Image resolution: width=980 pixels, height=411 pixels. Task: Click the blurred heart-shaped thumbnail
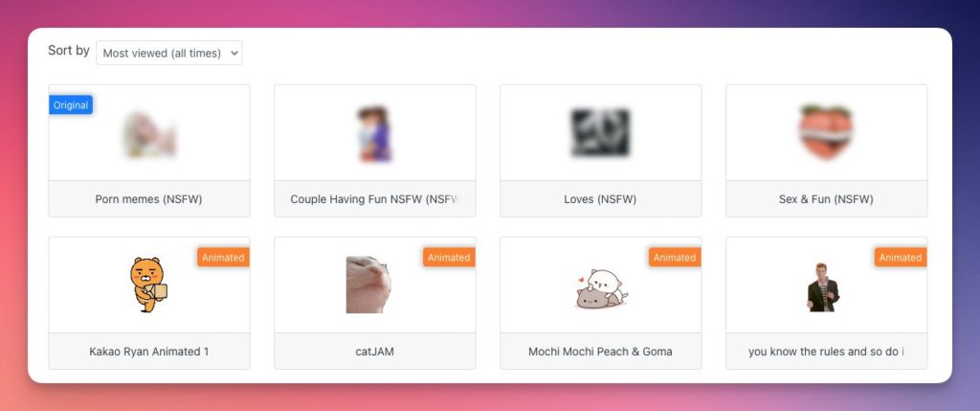(x=826, y=132)
